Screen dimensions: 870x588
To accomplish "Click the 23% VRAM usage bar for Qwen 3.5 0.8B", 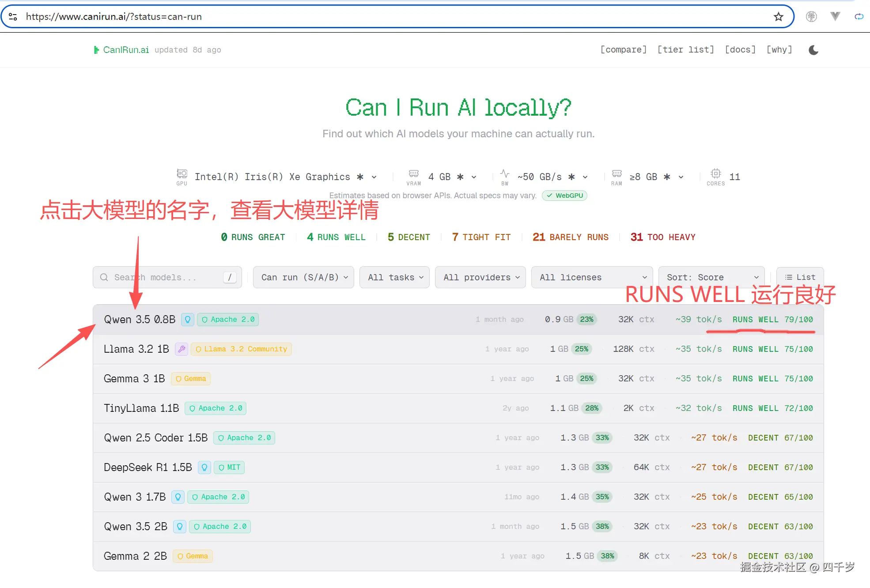I will point(587,319).
